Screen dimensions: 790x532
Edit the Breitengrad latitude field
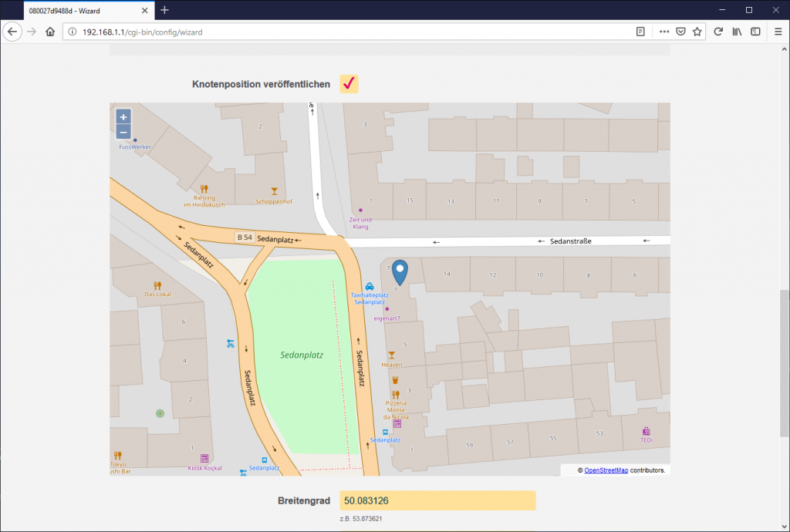(437, 500)
